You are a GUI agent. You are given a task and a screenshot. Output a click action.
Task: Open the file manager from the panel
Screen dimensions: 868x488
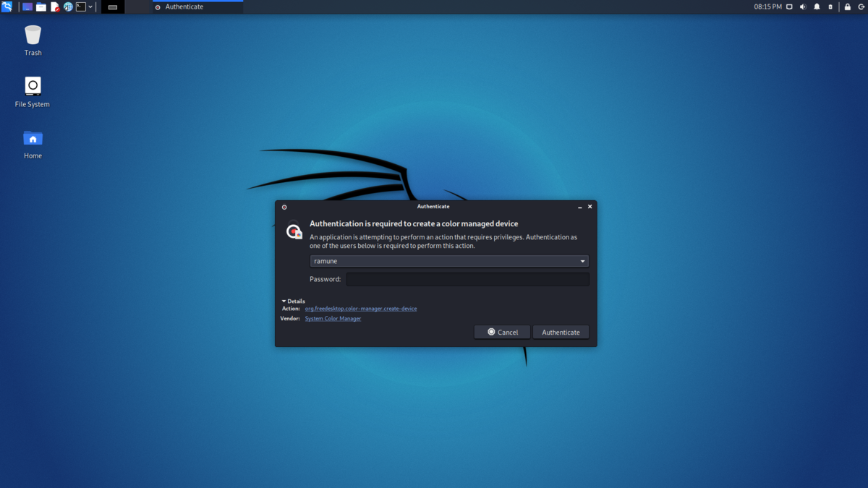41,7
